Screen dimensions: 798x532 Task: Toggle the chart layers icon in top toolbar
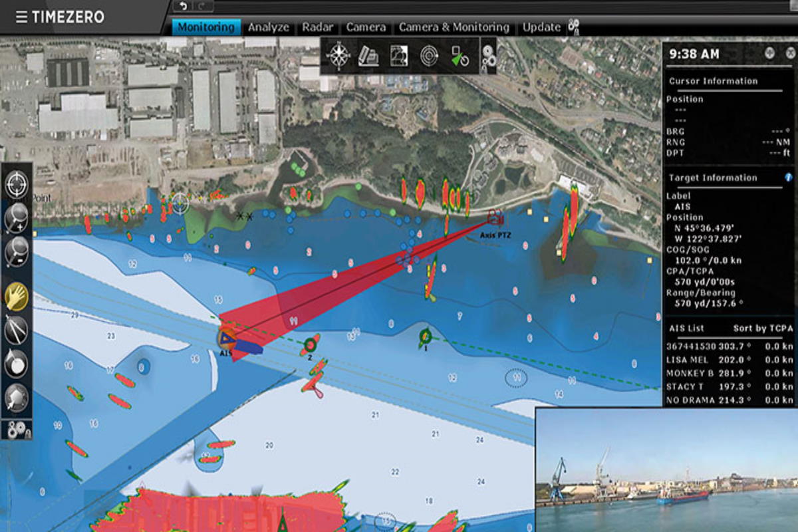398,56
